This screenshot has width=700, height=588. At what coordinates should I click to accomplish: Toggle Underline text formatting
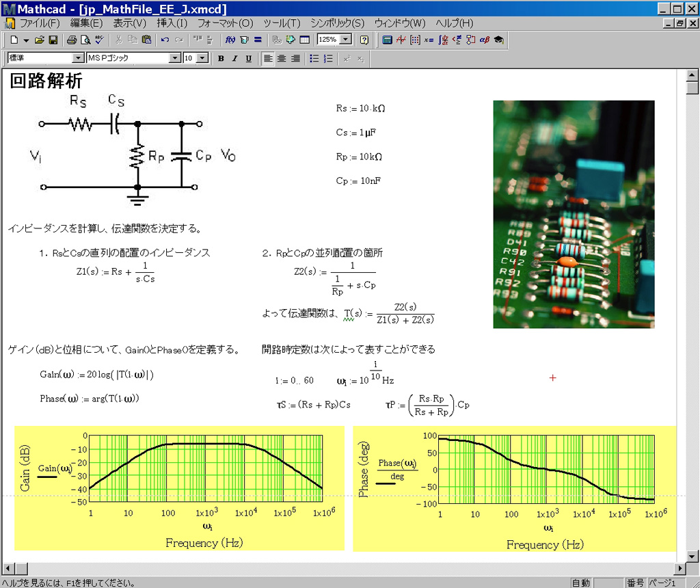tap(248, 59)
